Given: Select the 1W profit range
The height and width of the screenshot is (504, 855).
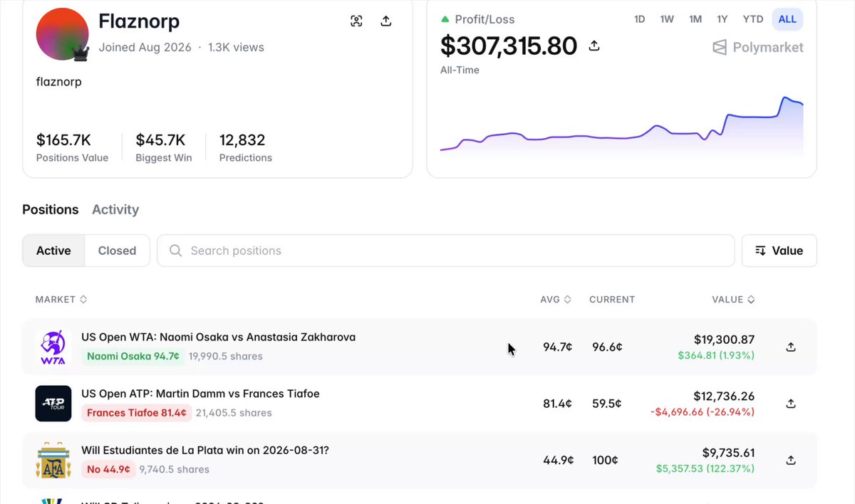Looking at the screenshot, I should pos(667,19).
